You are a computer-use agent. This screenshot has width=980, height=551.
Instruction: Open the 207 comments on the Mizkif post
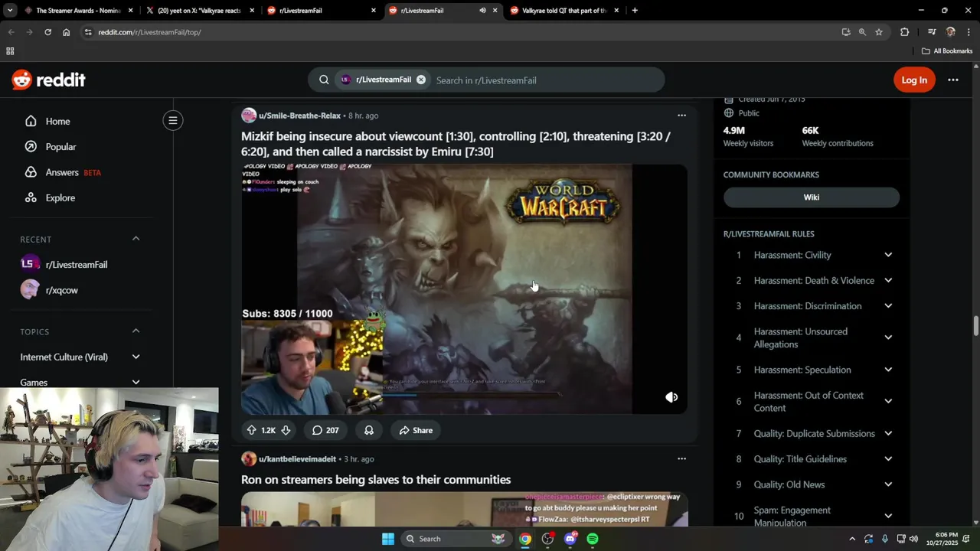pyautogui.click(x=325, y=430)
